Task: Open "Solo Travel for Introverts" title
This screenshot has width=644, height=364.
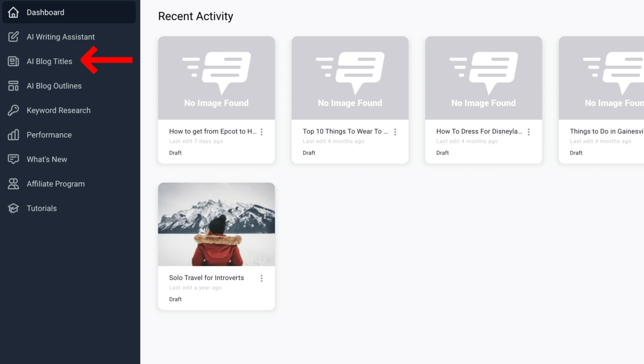Action: (206, 278)
